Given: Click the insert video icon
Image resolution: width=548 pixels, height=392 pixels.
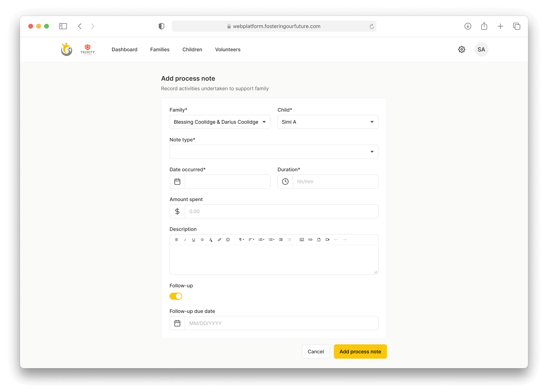Looking at the screenshot, I should click(x=328, y=239).
